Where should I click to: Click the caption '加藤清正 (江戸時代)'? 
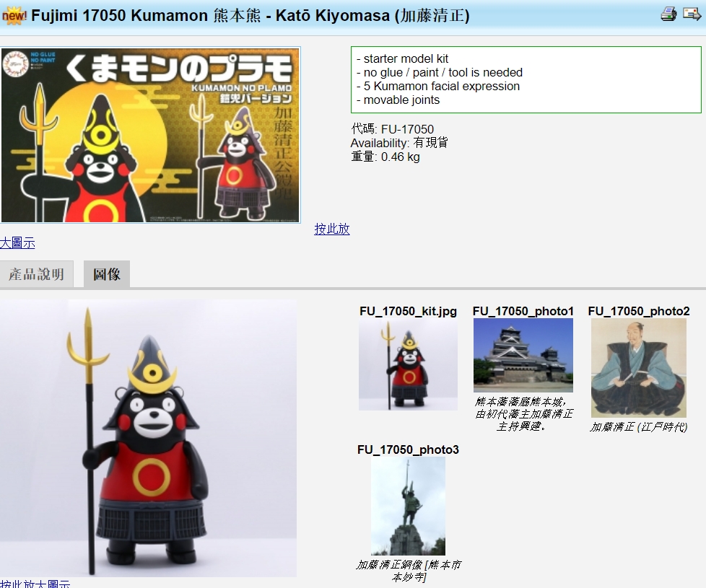pyautogui.click(x=638, y=427)
